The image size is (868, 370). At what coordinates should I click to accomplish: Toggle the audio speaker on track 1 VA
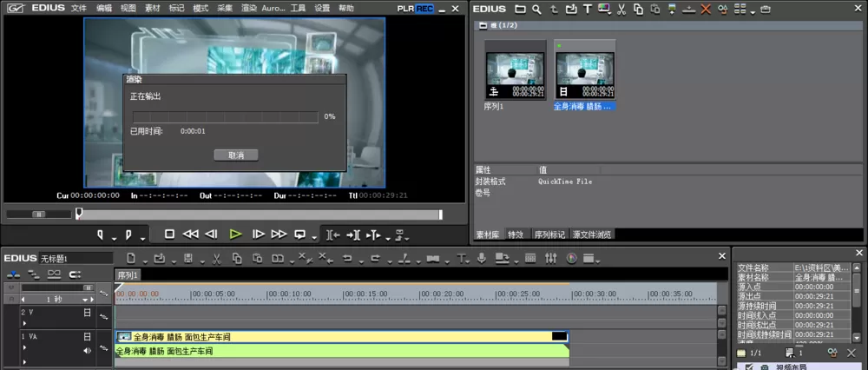[87, 351]
